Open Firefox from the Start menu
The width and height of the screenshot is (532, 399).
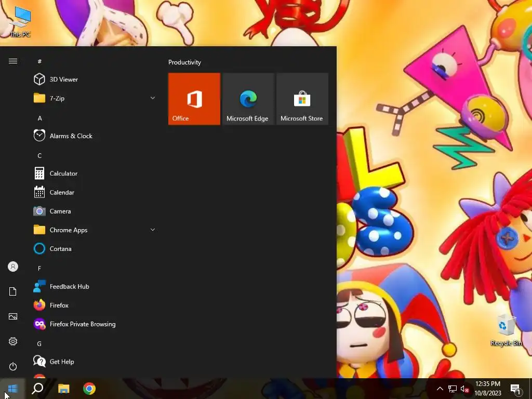pos(95,305)
